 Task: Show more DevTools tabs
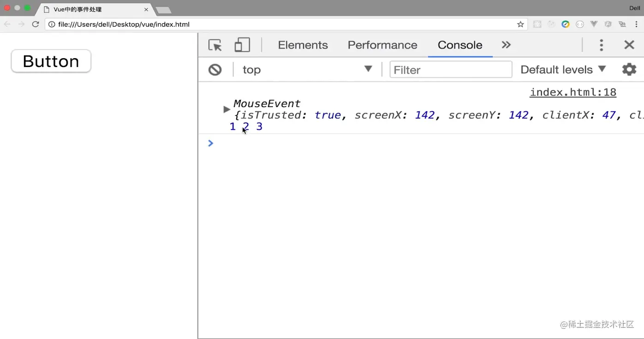click(x=506, y=45)
